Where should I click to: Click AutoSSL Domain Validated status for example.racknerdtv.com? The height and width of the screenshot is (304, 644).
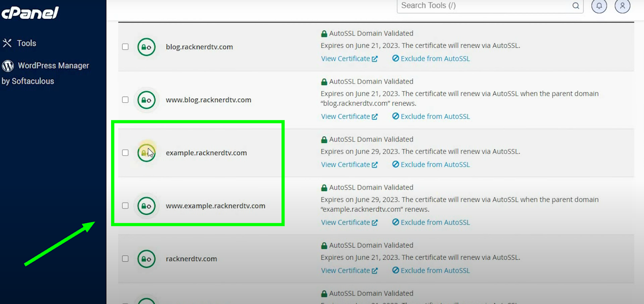click(x=367, y=140)
